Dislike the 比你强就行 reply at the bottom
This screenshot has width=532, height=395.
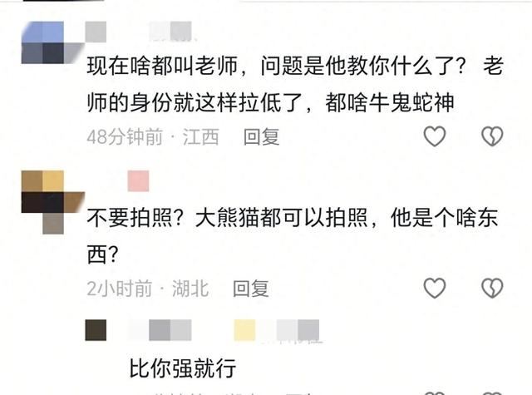point(492,393)
